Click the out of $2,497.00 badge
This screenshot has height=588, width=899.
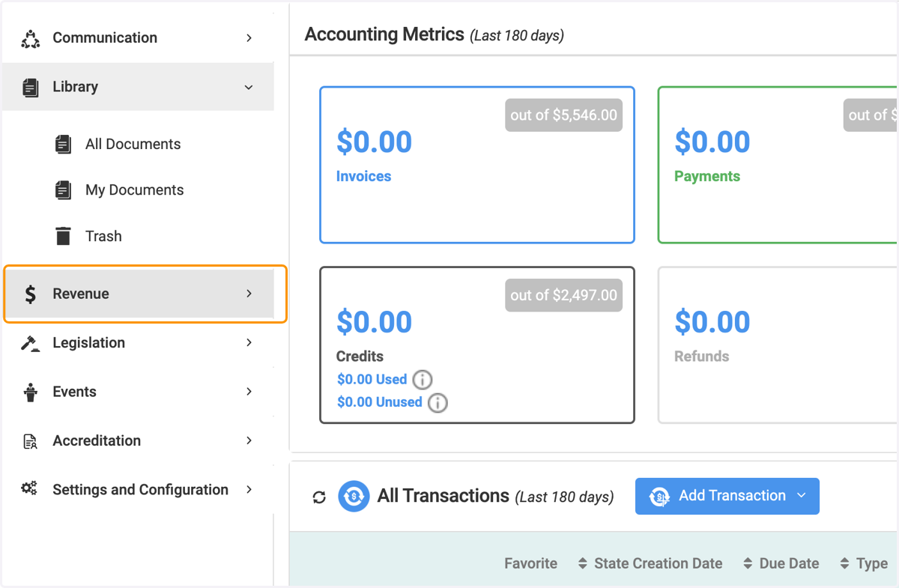coord(563,295)
